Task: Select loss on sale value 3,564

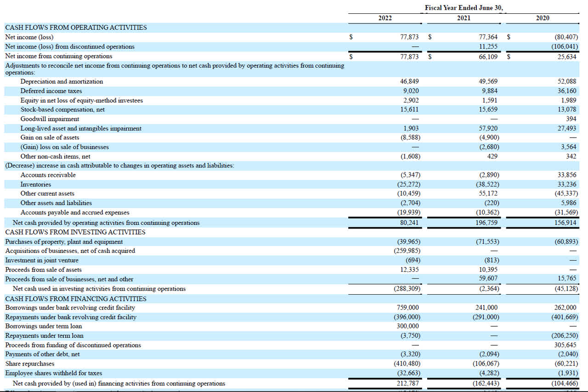Action: [x=568, y=147]
